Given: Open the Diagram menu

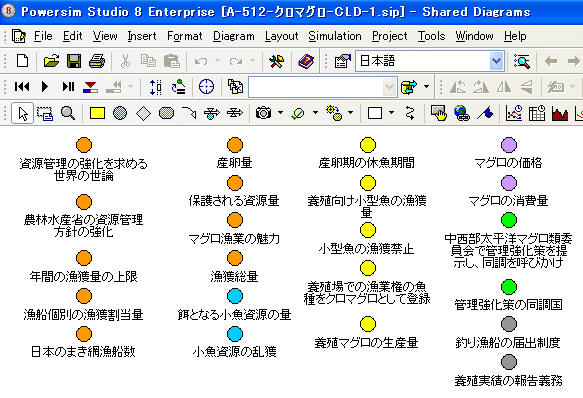Looking at the screenshot, I should [233, 36].
